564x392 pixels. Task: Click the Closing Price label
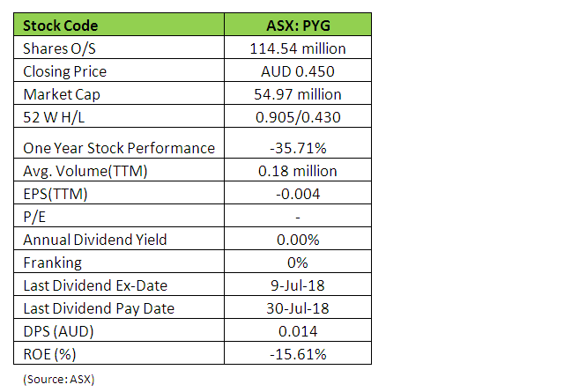[x=64, y=71]
